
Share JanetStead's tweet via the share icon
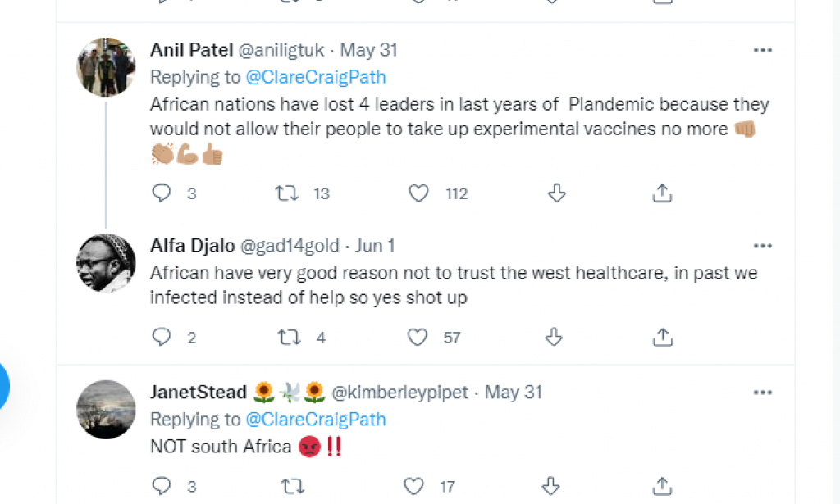coord(661,486)
